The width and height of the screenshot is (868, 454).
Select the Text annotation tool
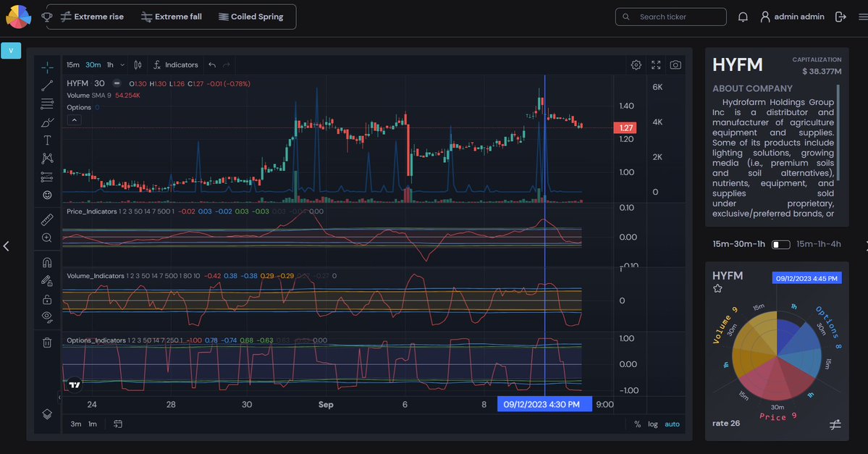pos(47,140)
